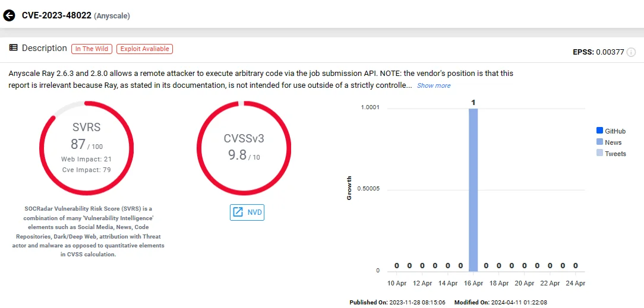
Task: Click the 0.50005 y-axis value
Action: 368,189
